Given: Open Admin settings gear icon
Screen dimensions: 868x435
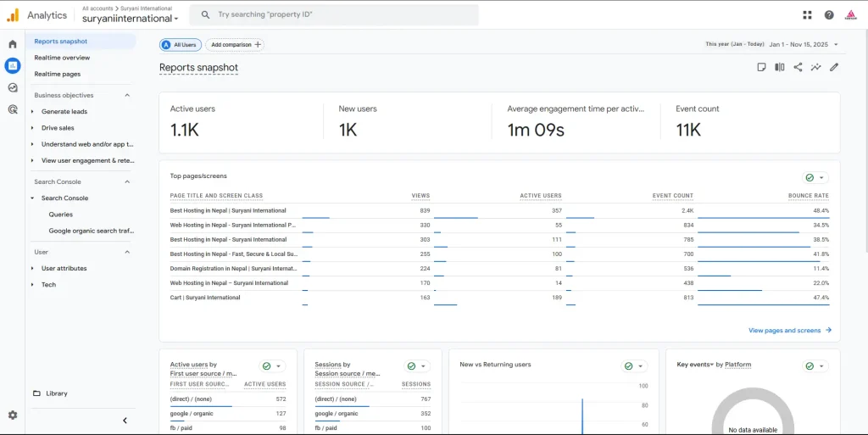Looking at the screenshot, I should pos(13,415).
